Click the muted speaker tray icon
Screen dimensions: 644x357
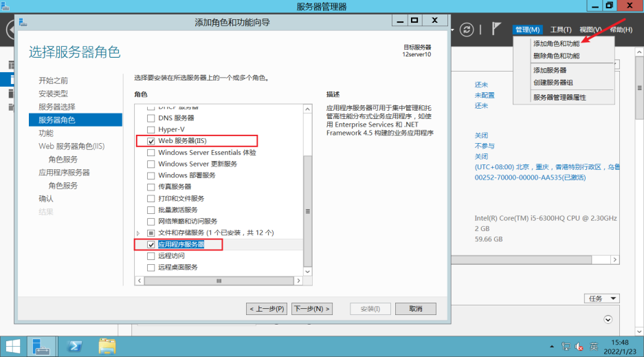(x=579, y=347)
